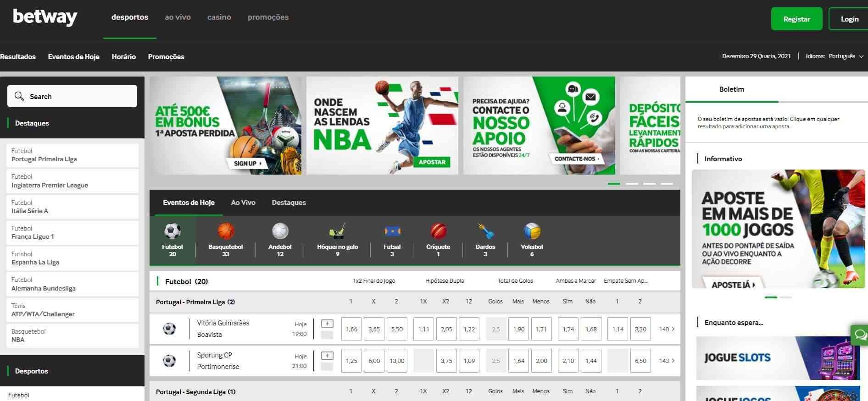
Task: Open Ténis ATP/WTA/Challenger highlight
Action: 72,310
